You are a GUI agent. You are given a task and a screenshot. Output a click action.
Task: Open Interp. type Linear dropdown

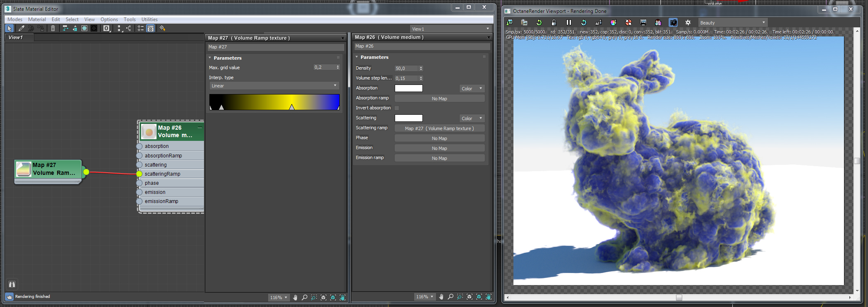(x=274, y=86)
